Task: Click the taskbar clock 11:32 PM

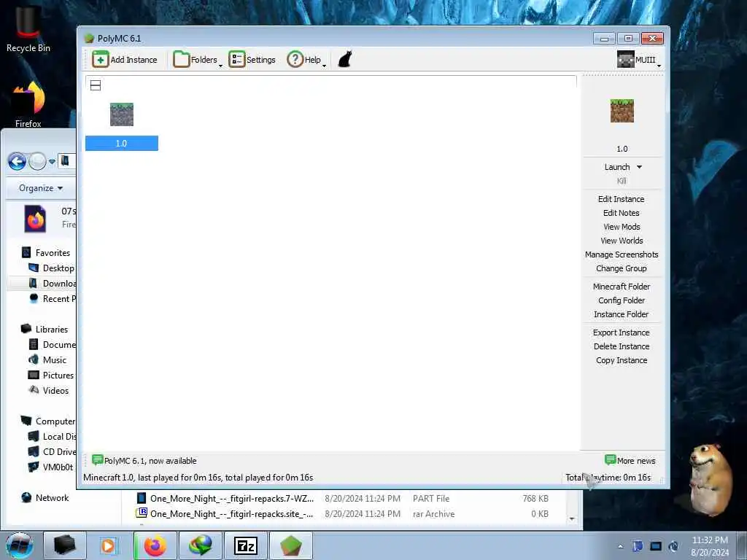Action: 710,540
